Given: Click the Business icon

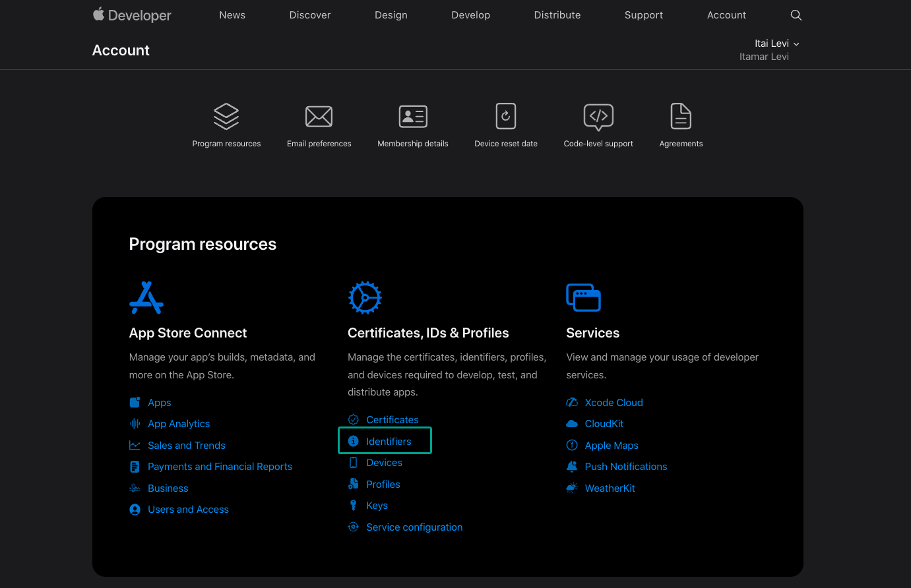Looking at the screenshot, I should 135,488.
